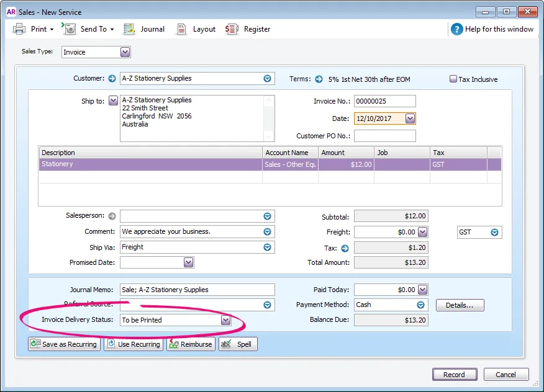Open the Register toolbar icon
544x392 pixels.
click(232, 29)
